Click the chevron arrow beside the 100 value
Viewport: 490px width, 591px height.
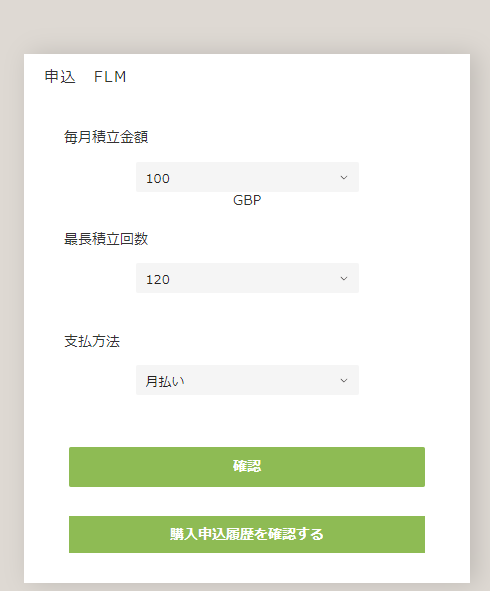point(344,178)
